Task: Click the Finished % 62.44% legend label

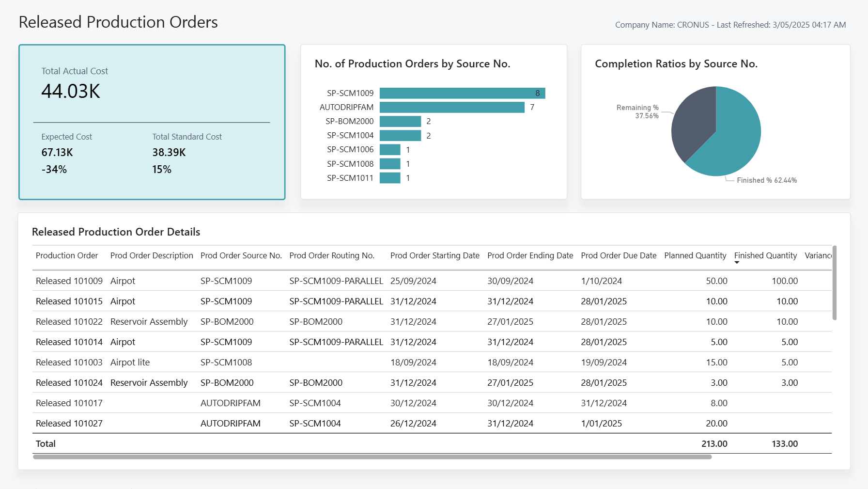Action: [766, 180]
